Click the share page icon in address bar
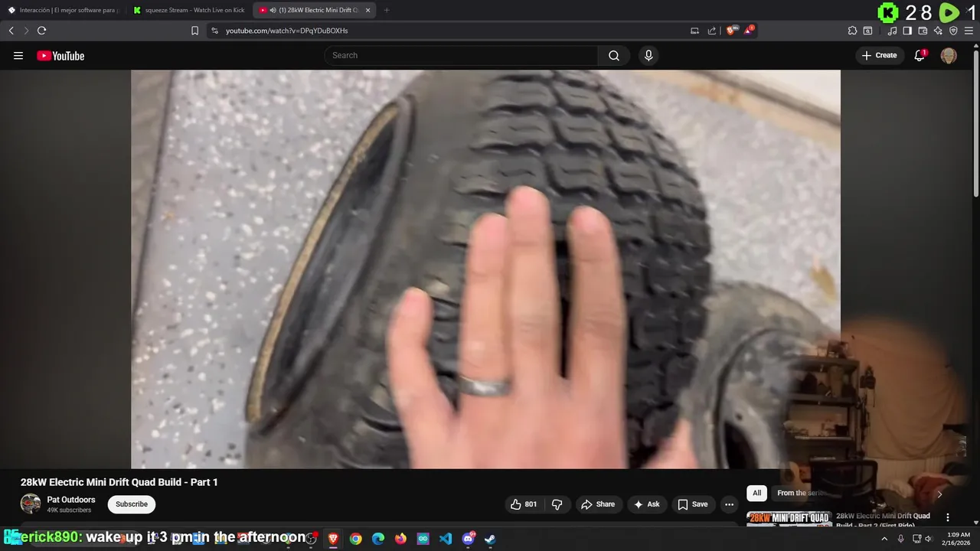Screen dimensions: 980x551 712,31
